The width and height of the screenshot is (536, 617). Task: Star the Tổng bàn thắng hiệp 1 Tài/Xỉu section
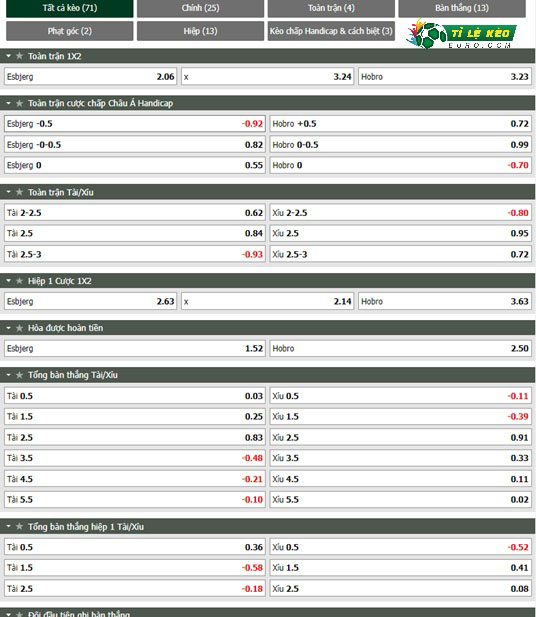pos(19,526)
